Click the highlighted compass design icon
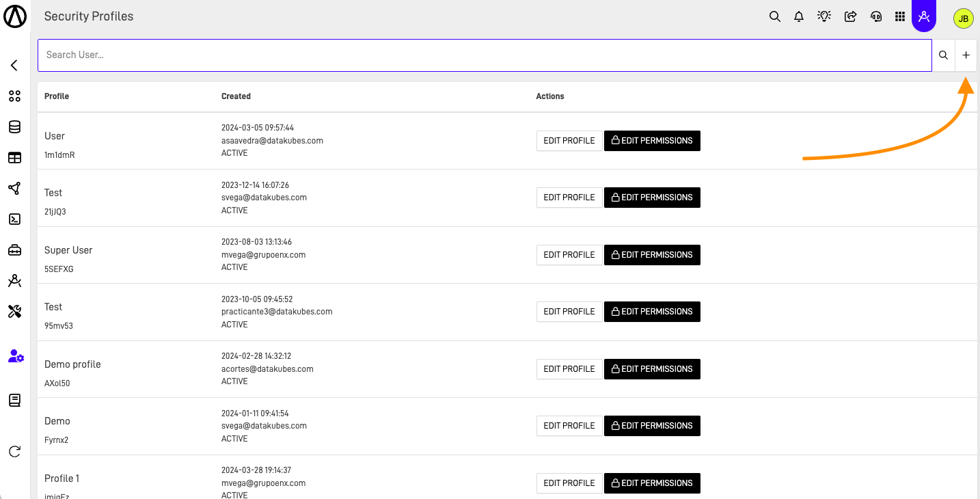 click(x=924, y=16)
